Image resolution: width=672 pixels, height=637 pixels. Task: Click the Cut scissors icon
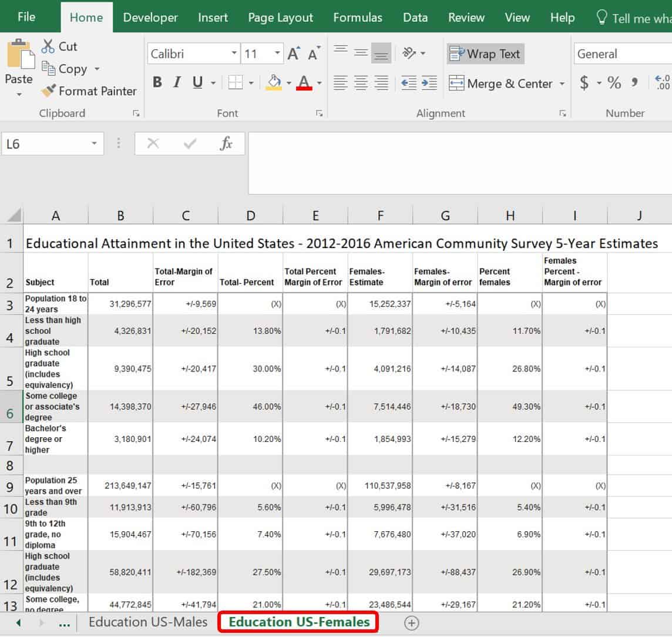[x=48, y=46]
